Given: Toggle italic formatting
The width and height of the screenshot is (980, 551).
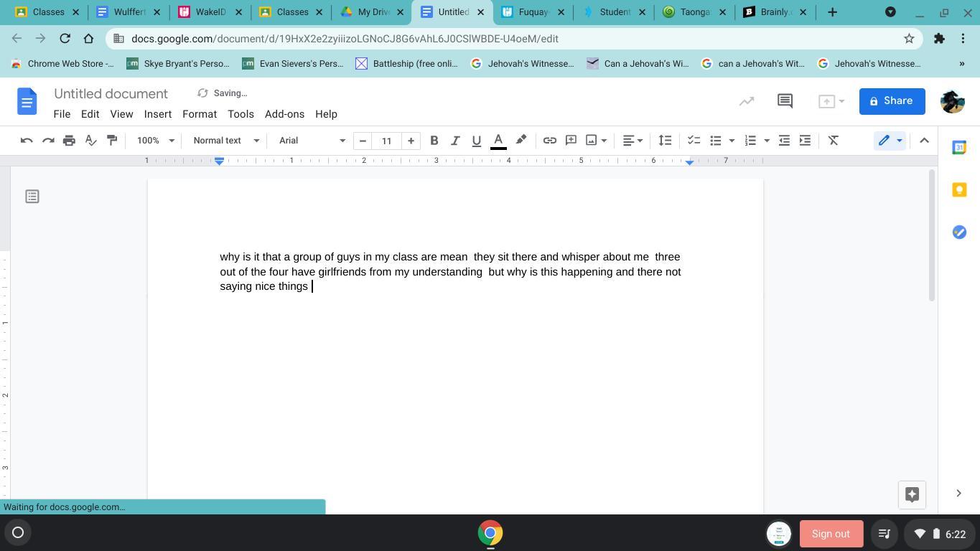Looking at the screenshot, I should 455,141.
